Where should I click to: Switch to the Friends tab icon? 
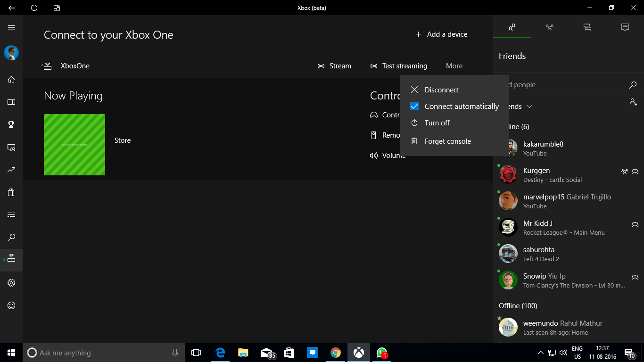(512, 27)
